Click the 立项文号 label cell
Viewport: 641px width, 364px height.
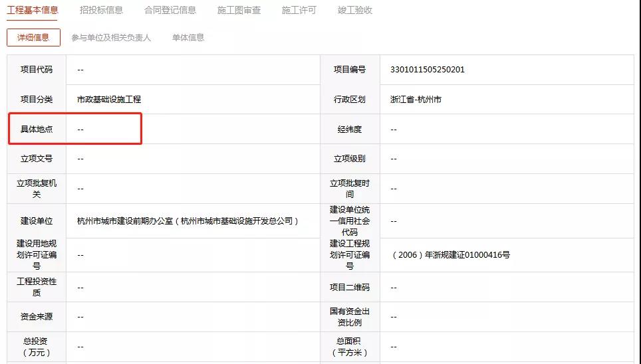pos(37,159)
